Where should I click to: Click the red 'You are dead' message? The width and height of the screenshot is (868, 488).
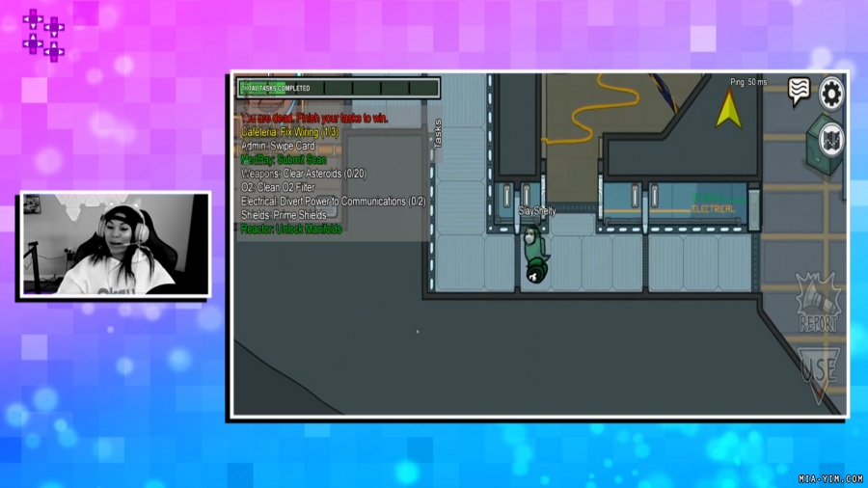[x=314, y=119]
